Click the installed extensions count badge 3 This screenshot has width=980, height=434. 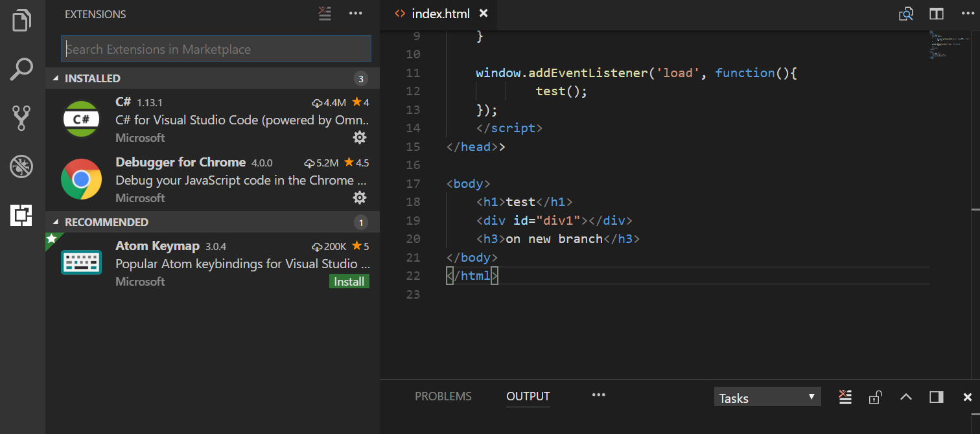point(361,79)
